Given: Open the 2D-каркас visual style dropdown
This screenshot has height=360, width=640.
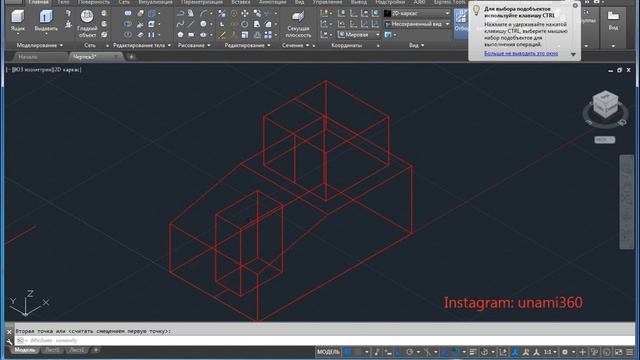Looking at the screenshot, I should tap(417, 13).
